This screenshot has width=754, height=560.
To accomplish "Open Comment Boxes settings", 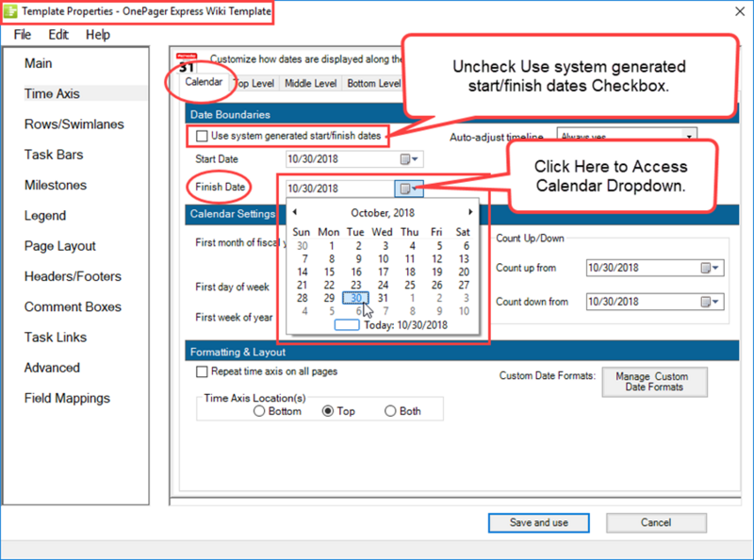I will tap(74, 307).
